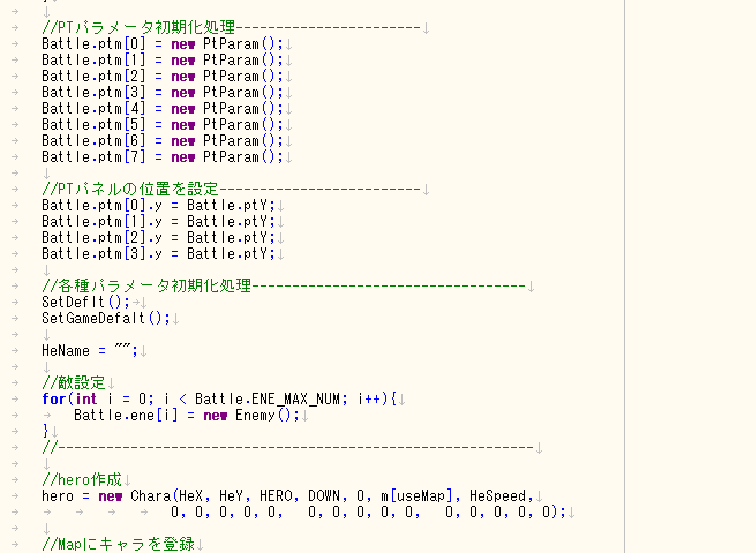The height and width of the screenshot is (553, 756).
Task: Click the line 'Battle.ptm[1].y = Battle.ptY;'
Action: [x=159, y=221]
